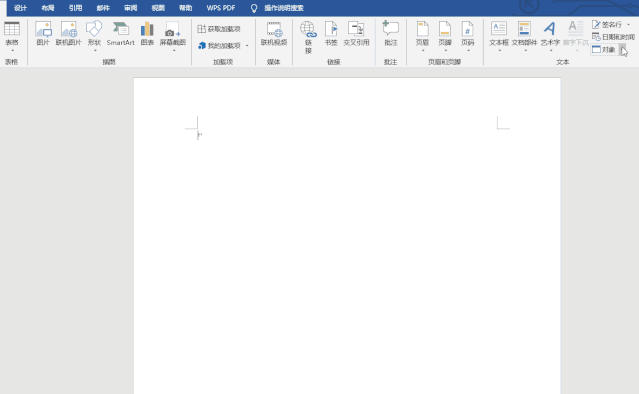Screen dimensions: 639x394
Task: Go to the 审阅 review tab
Action: (130, 8)
